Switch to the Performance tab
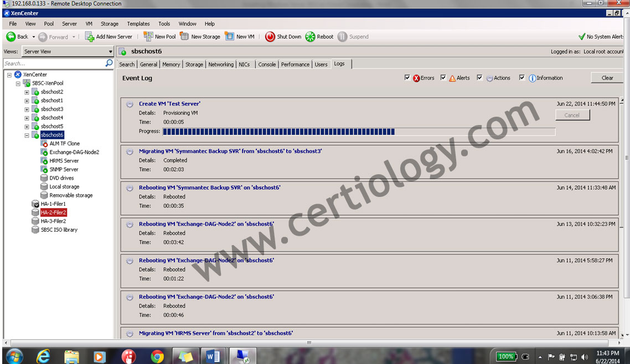The image size is (630, 364). click(295, 64)
